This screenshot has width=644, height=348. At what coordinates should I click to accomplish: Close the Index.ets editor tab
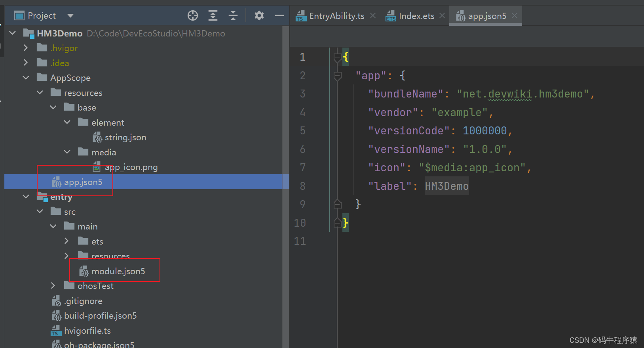442,15
